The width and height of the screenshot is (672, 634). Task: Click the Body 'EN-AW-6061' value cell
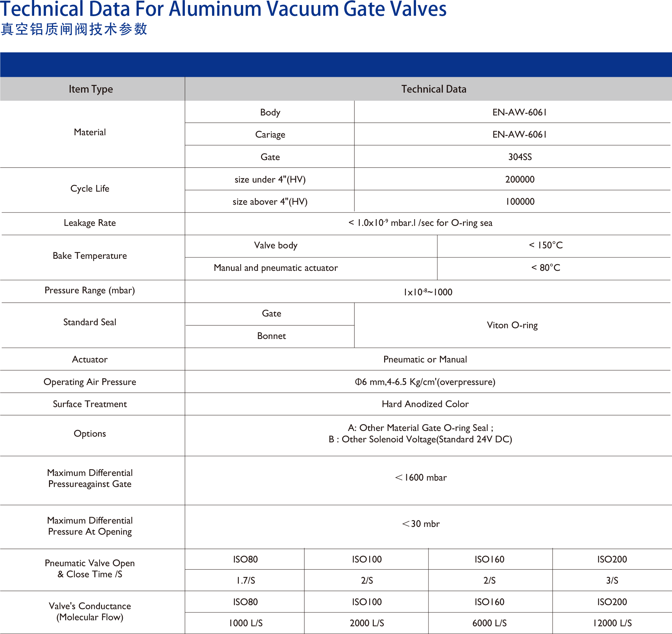[519, 112]
